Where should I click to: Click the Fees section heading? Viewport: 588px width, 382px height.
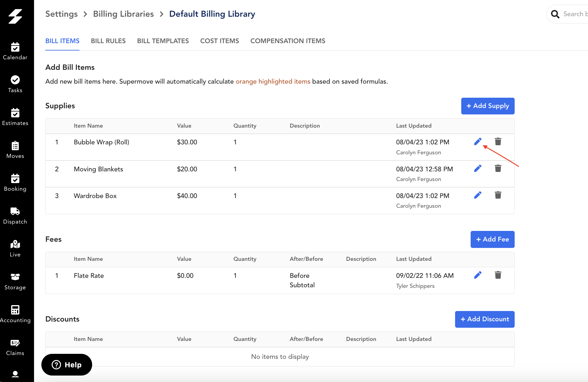(x=53, y=239)
